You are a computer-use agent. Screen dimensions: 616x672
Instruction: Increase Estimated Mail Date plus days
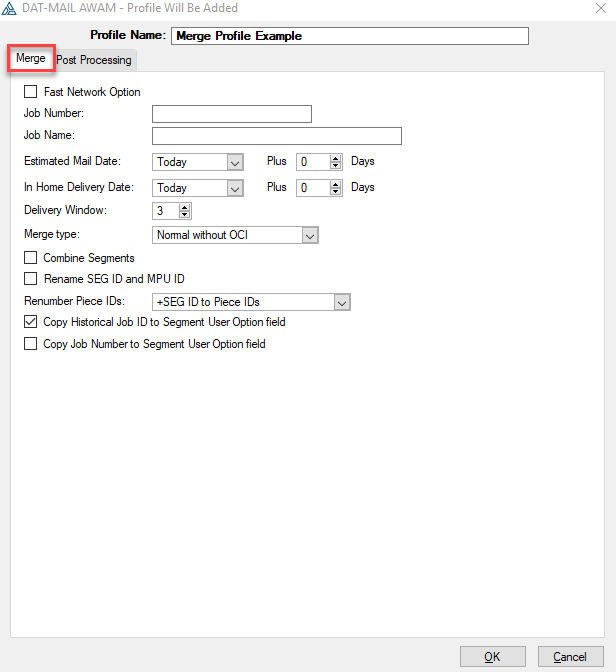336,158
